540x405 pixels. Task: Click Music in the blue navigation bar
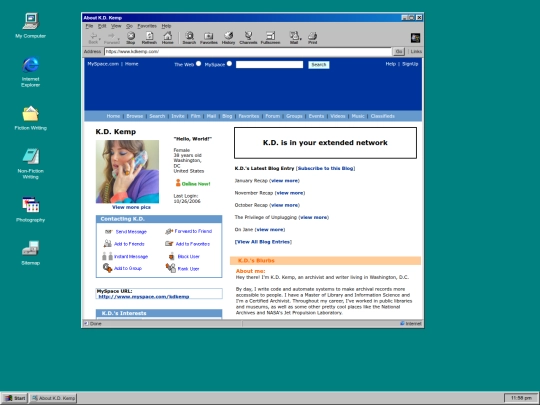tap(358, 116)
